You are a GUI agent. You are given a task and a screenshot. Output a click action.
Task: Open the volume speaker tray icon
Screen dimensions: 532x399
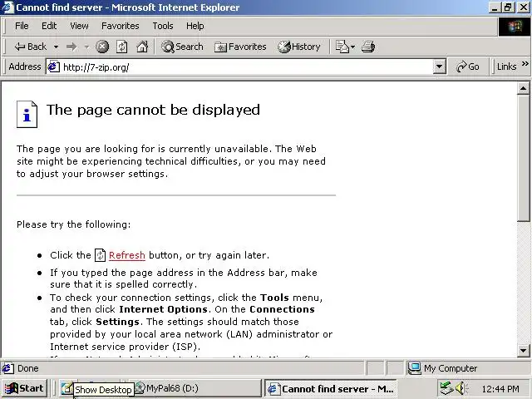point(461,388)
